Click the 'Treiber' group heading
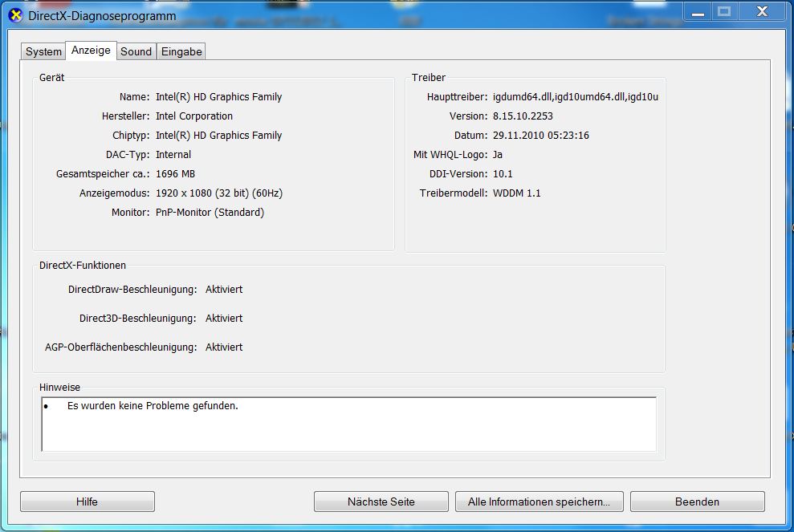The image size is (794, 532). click(429, 78)
